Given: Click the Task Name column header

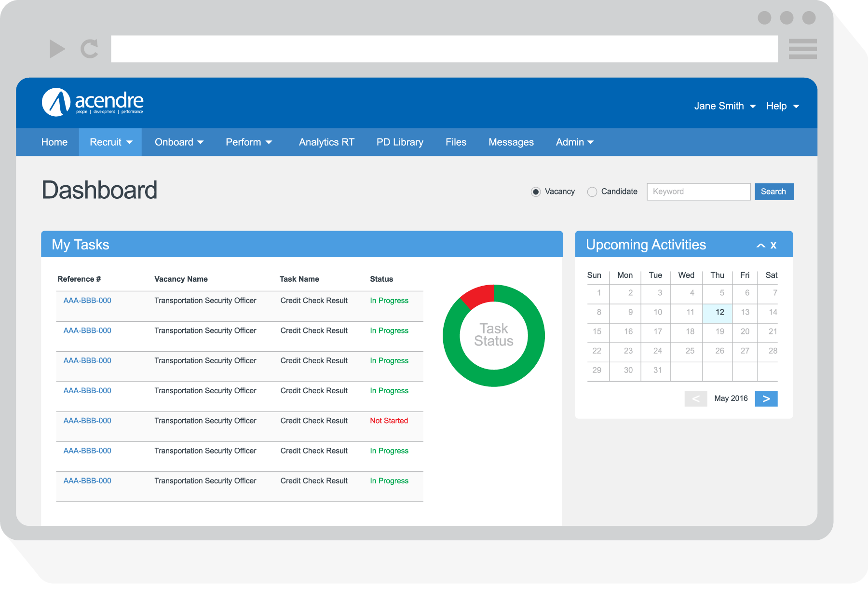Looking at the screenshot, I should [x=299, y=279].
